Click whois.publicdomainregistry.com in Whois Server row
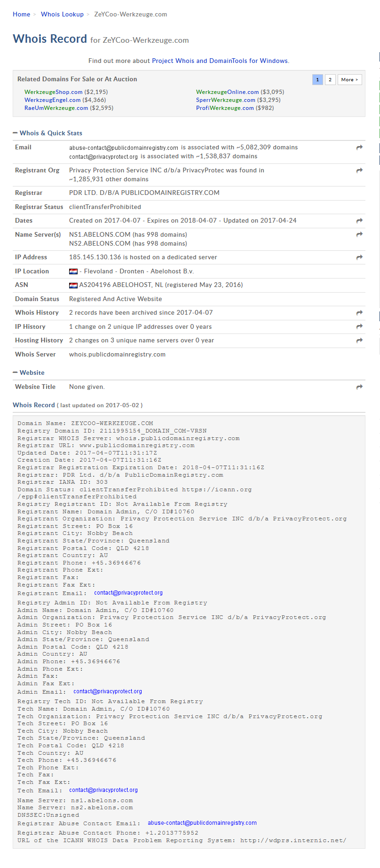This screenshot has width=380, height=868. coord(117,355)
